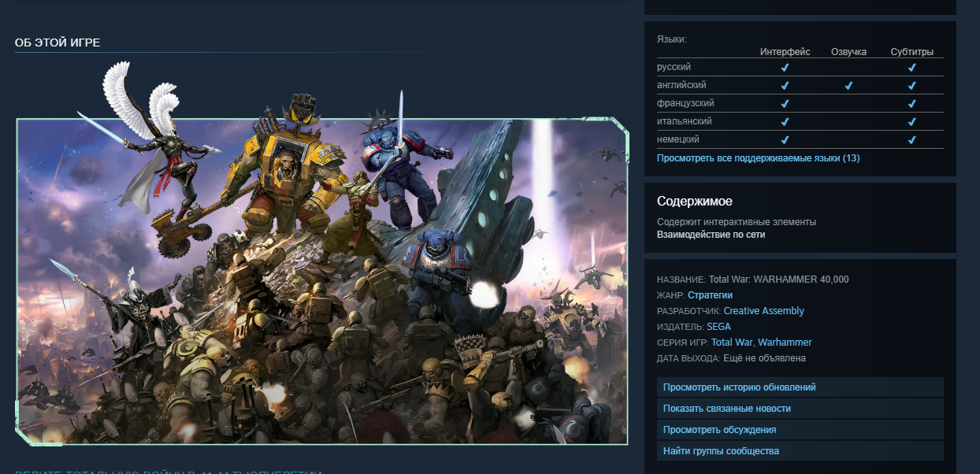
Task: Click the English interface checkmark
Action: pos(785,86)
